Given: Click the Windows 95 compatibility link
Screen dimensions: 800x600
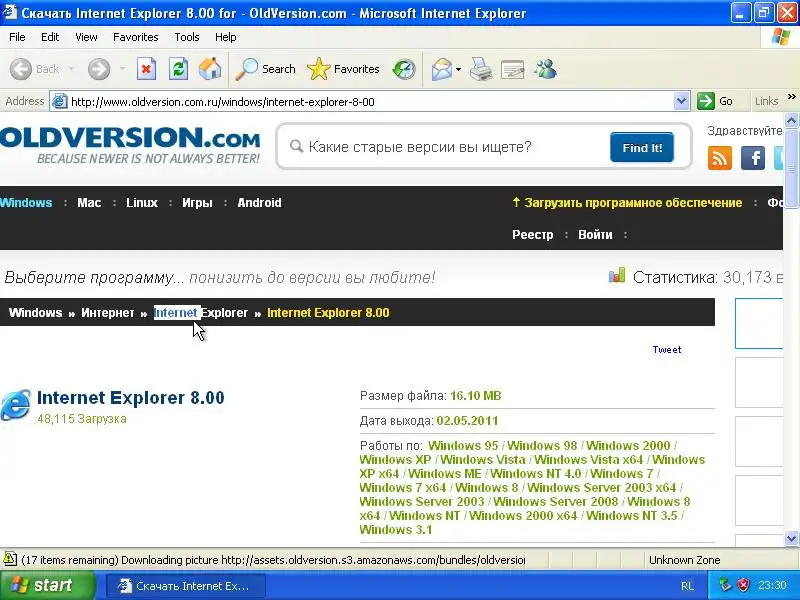Looking at the screenshot, I should pos(463,445).
